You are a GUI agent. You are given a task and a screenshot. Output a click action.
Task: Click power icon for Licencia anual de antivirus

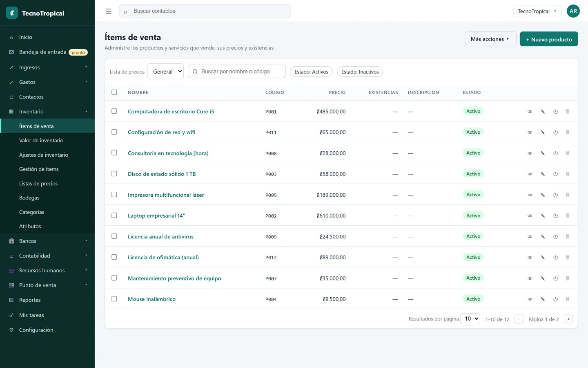pos(555,237)
